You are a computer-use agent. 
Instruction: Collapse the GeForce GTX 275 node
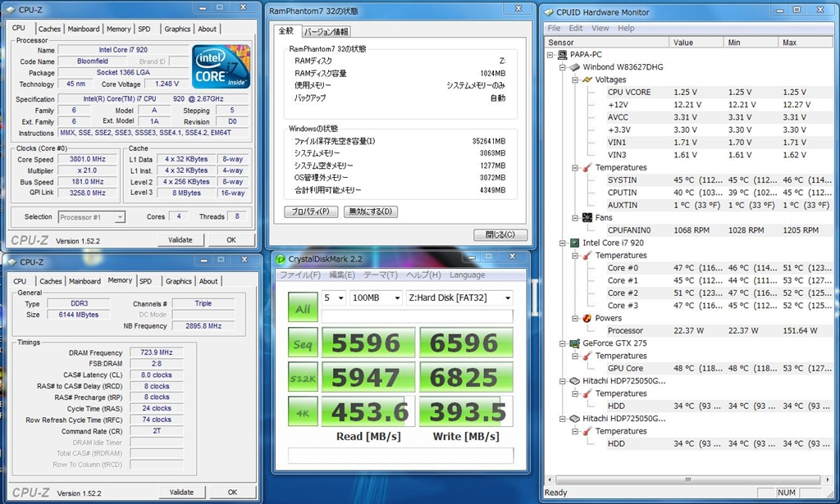[563, 343]
